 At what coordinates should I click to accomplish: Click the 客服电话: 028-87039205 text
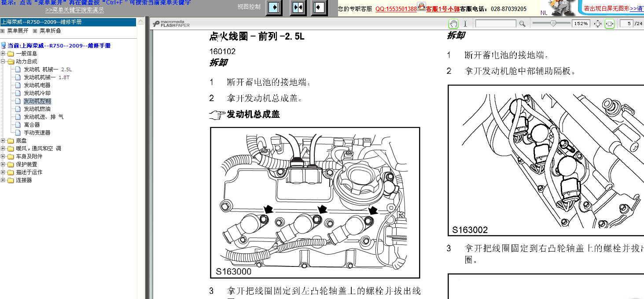pos(493,9)
